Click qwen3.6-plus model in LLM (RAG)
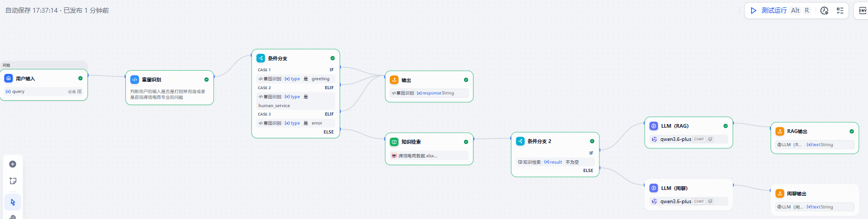This screenshot has height=219, width=868. tap(676, 139)
